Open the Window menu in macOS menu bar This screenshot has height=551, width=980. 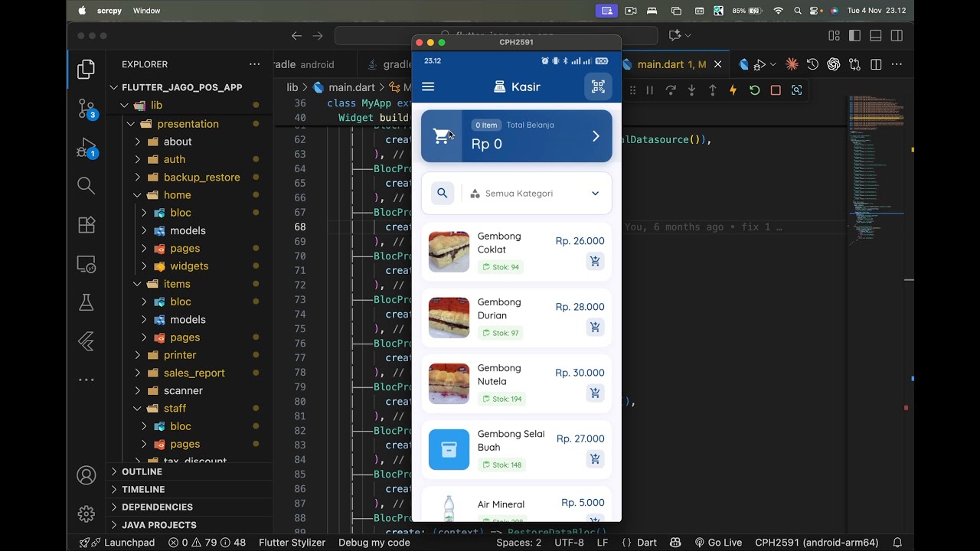tap(146, 11)
